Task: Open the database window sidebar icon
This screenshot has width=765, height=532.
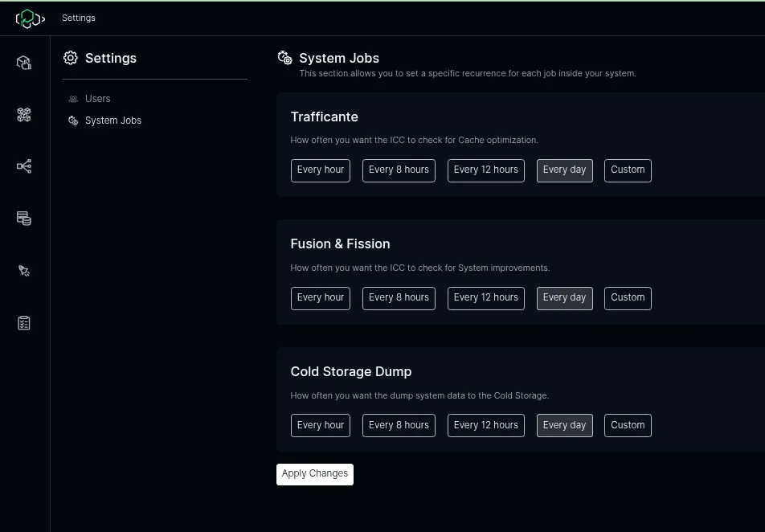Action: point(24,219)
